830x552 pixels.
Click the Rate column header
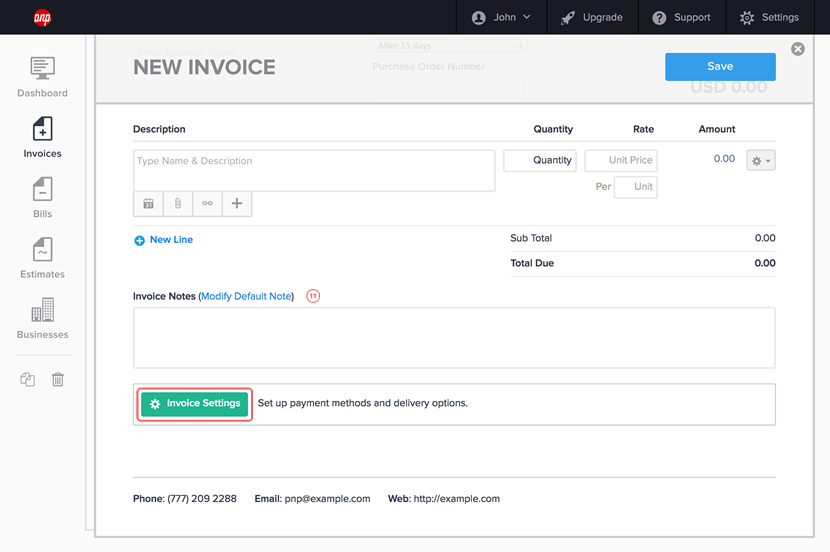643,129
